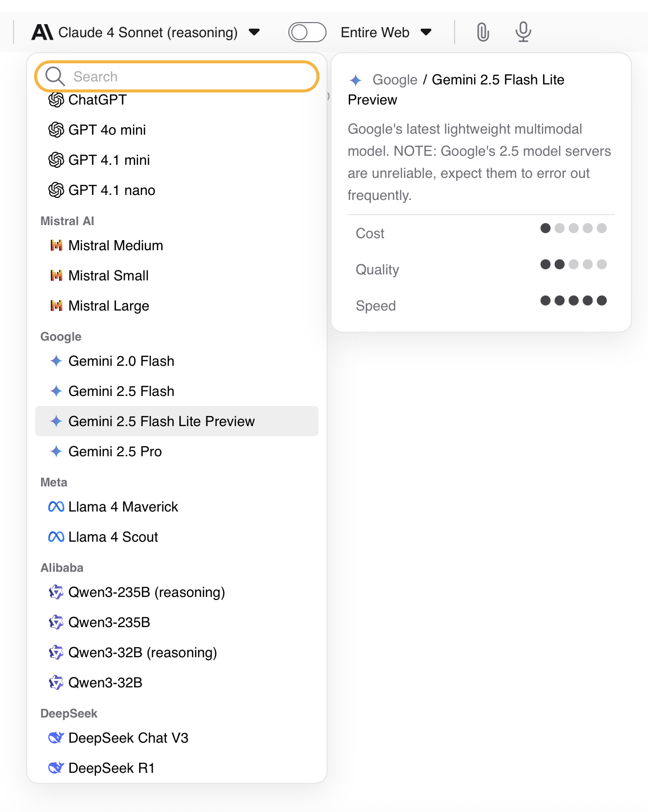The width and height of the screenshot is (648, 812).
Task: Click the DeepSeek whale icon beside DeepSeek R1
Action: (x=56, y=768)
